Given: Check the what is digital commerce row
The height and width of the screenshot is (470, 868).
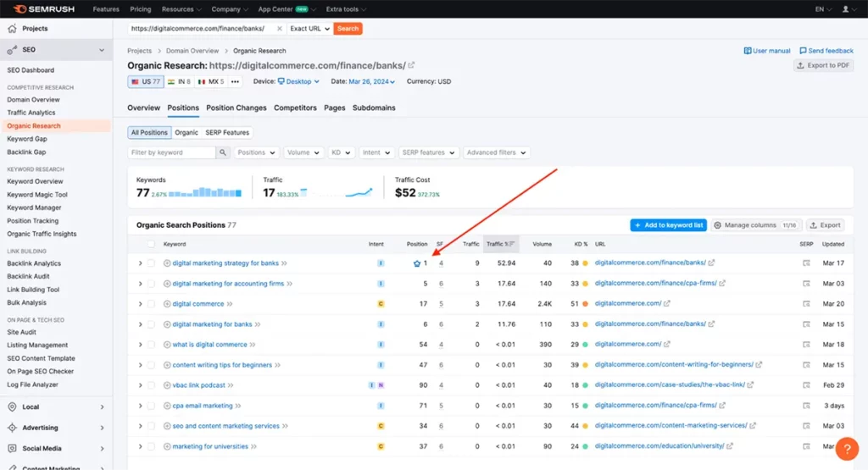Looking at the screenshot, I should coord(151,345).
